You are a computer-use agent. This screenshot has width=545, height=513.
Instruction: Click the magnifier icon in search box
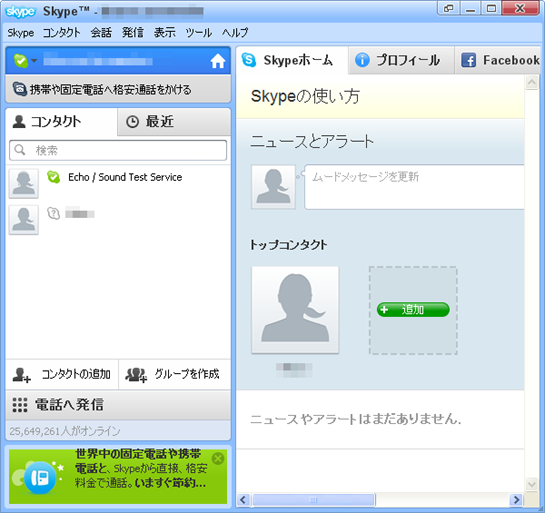click(x=20, y=150)
